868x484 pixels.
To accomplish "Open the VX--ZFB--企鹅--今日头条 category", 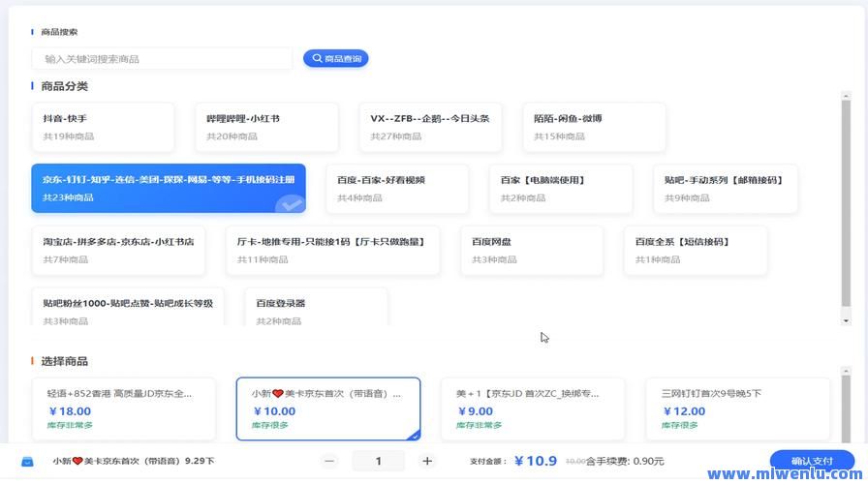I will pos(431,127).
